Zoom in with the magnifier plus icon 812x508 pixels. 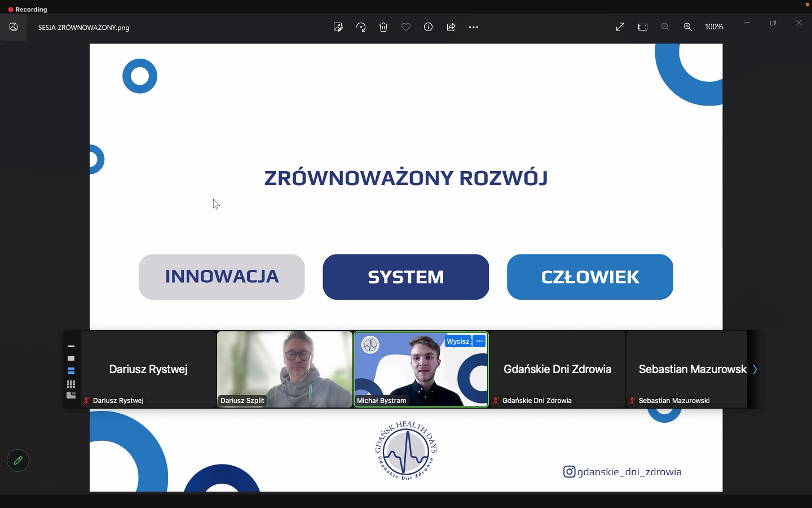688,27
